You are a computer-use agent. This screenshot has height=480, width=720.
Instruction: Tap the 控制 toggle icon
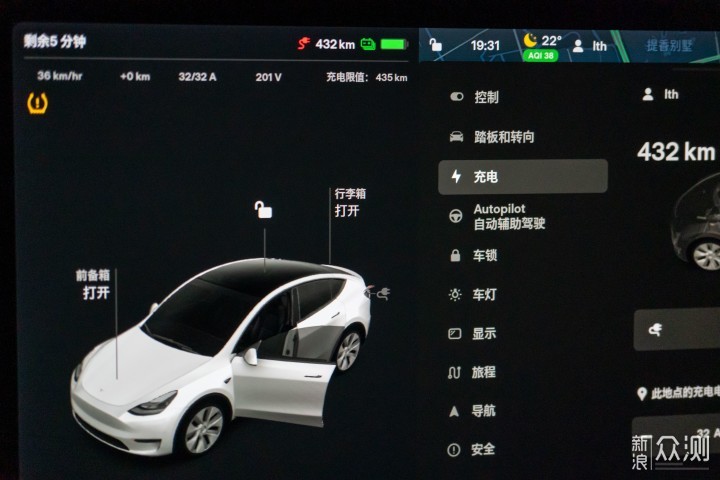pos(456,96)
